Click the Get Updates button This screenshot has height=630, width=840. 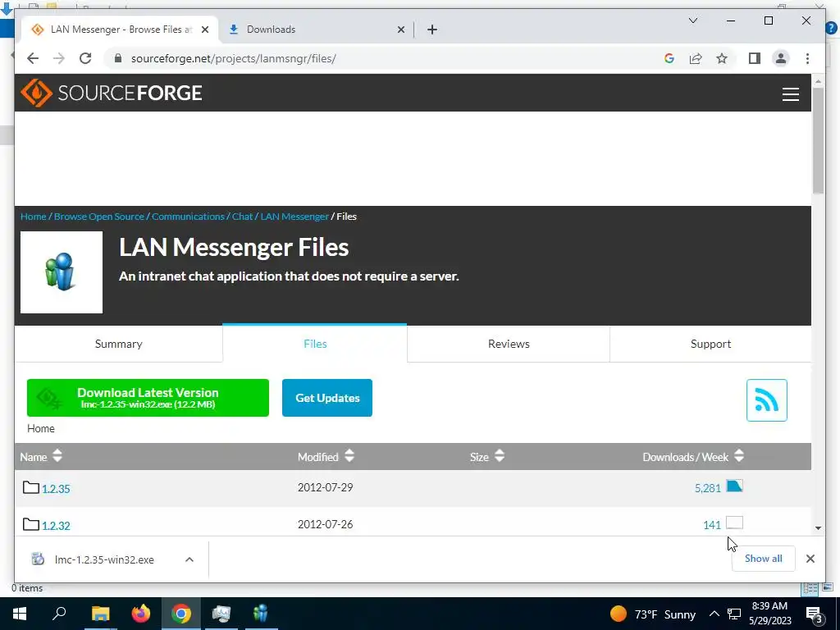[x=326, y=398]
